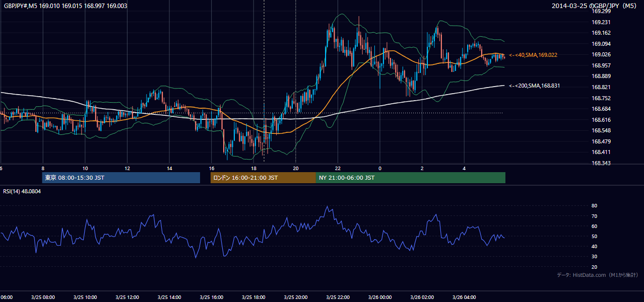Click price axis value 168.752
The height and width of the screenshot is (302, 644).
click(x=601, y=98)
